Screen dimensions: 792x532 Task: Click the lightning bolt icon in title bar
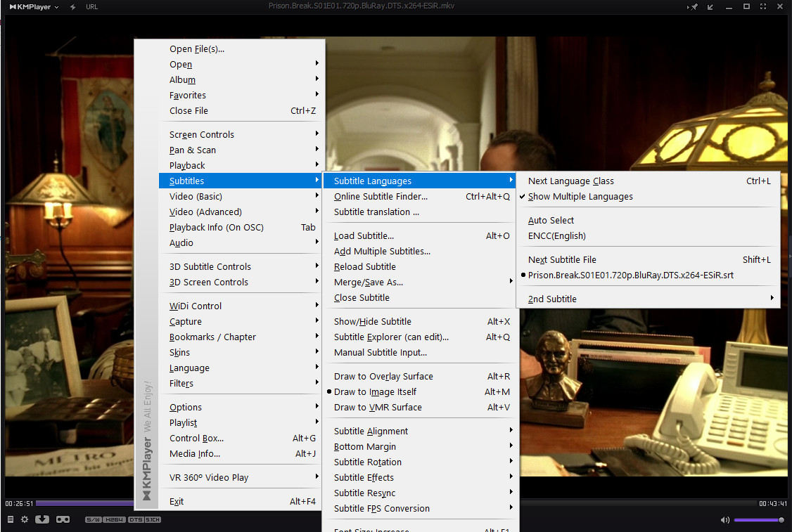tap(73, 7)
